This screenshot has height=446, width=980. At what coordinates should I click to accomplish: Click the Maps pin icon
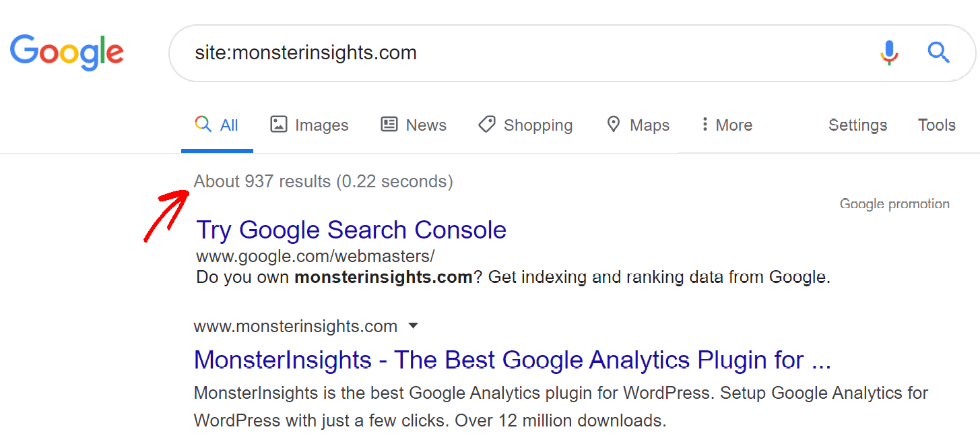click(613, 124)
